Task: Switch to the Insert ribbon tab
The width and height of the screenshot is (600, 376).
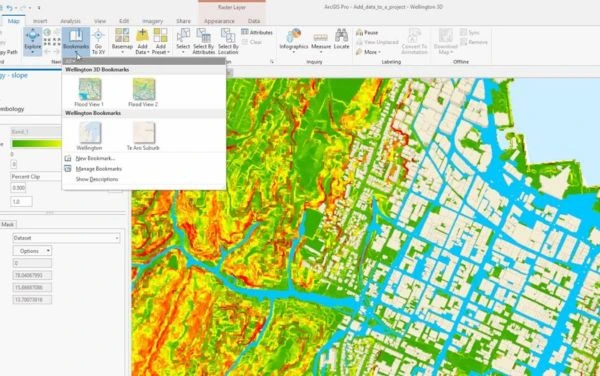Action: 40,21
